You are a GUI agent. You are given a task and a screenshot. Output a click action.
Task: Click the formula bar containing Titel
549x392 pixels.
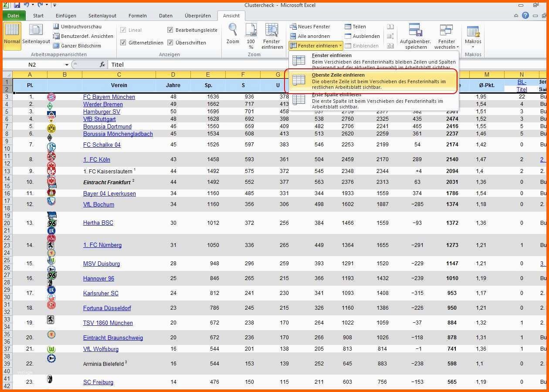click(327, 64)
